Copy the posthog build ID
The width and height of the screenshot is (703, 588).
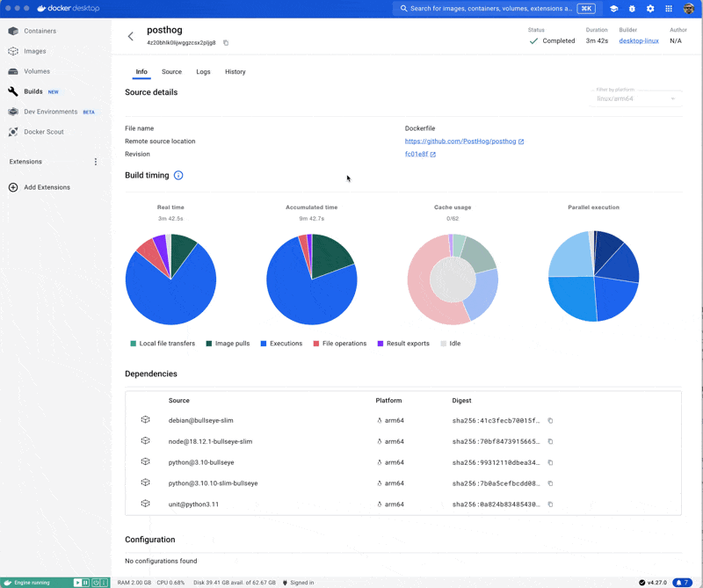[226, 43]
